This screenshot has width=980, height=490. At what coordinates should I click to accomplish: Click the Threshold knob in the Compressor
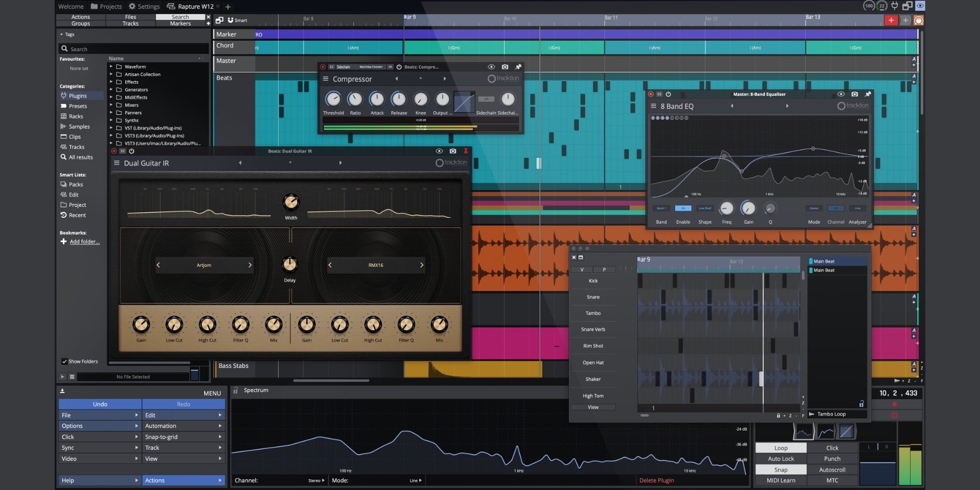click(333, 99)
